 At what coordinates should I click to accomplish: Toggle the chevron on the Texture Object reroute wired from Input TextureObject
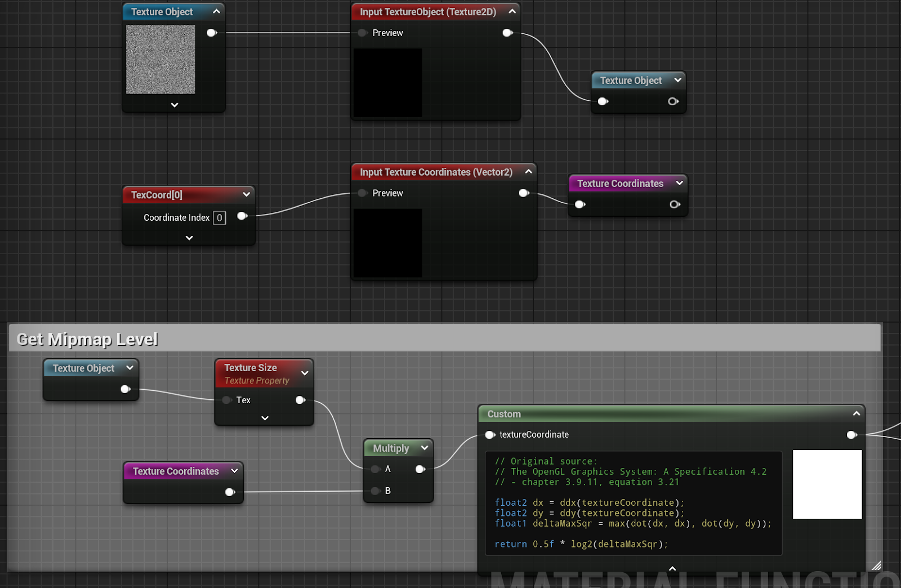[678, 80]
